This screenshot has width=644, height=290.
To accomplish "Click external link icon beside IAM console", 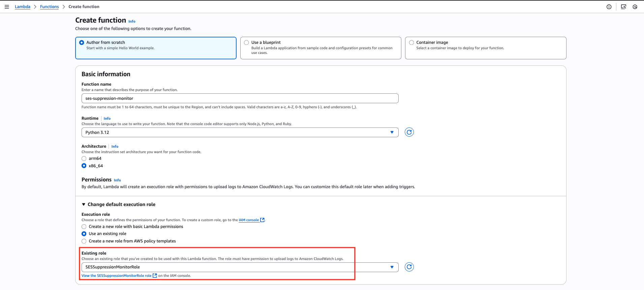I will (x=262, y=220).
